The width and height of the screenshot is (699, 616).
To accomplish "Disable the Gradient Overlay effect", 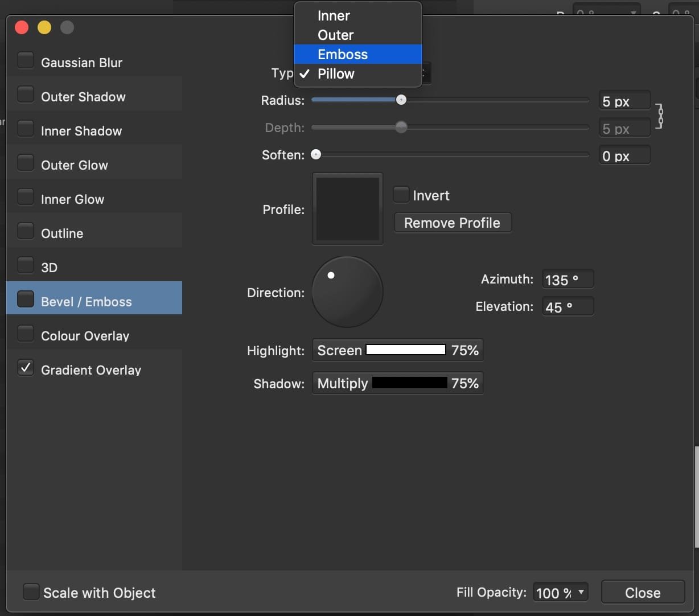I will (x=26, y=367).
